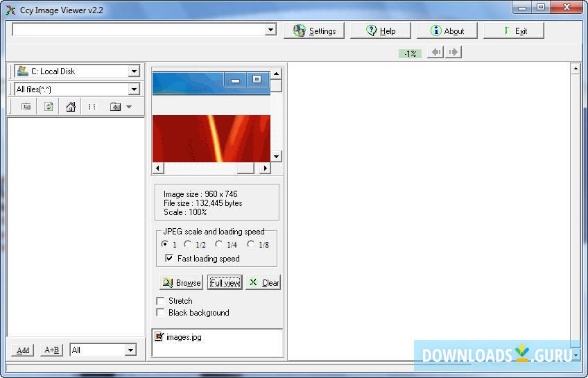The image size is (588, 378).
Task: Open the new folder icon's dropdown arrow
Action: point(129,108)
